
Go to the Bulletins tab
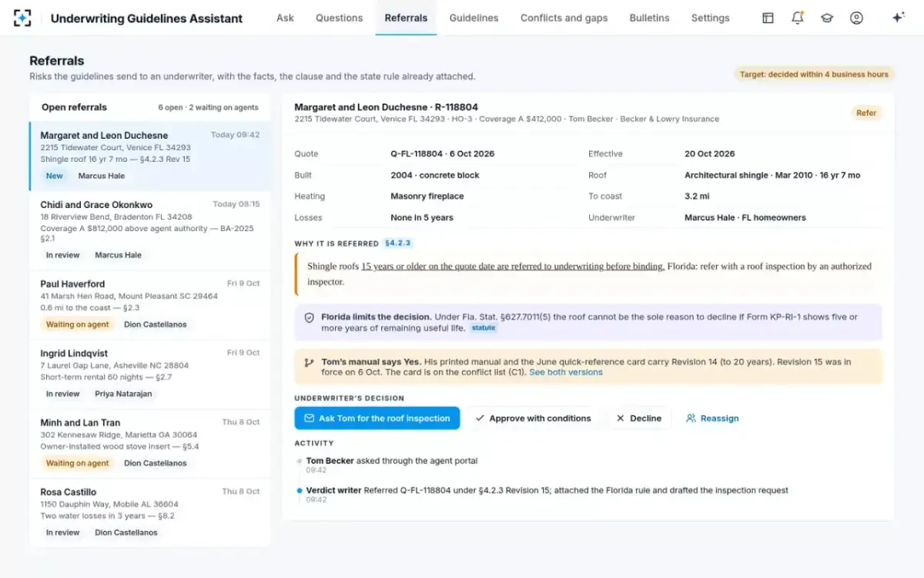pyautogui.click(x=649, y=18)
